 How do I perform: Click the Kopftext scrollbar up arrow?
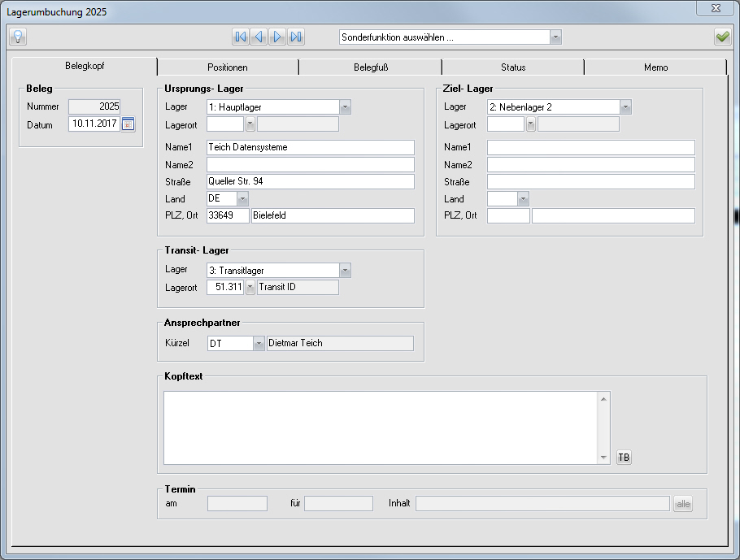pos(603,399)
